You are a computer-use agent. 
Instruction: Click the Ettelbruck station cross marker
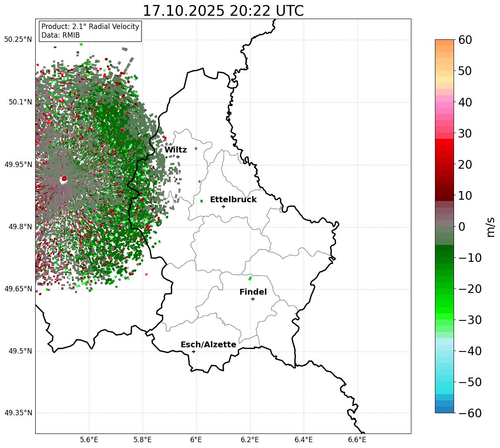tap(223, 206)
